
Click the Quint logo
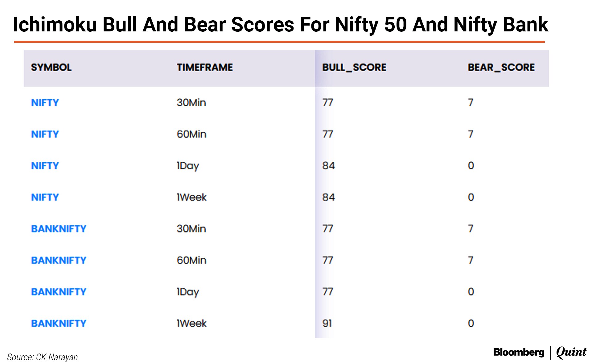[571, 352]
